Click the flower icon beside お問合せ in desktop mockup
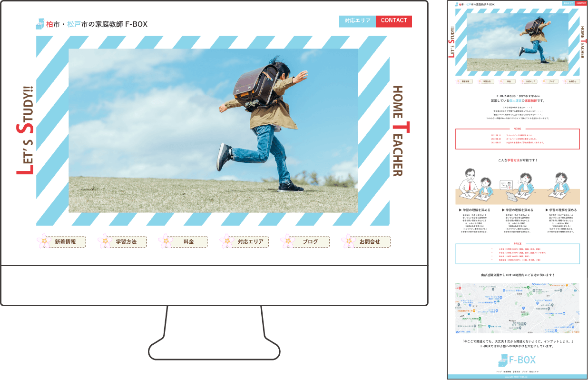This screenshot has width=588, height=380. [x=348, y=241]
